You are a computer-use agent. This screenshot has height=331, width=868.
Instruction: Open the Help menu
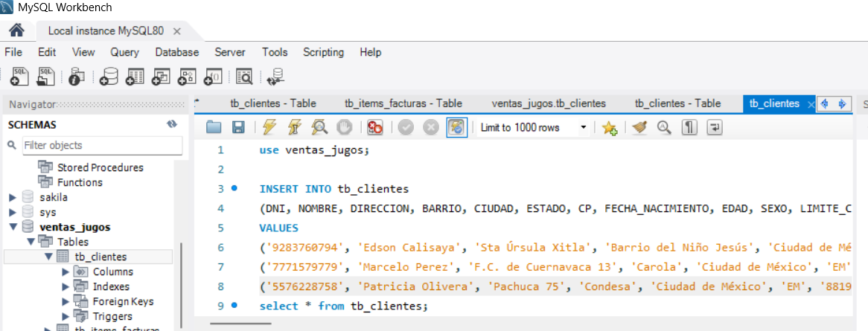click(x=370, y=53)
